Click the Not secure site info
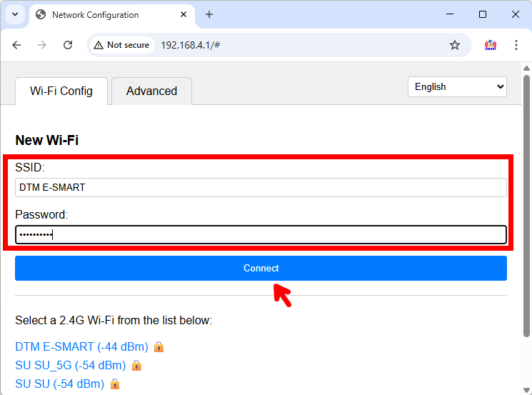The height and width of the screenshot is (395, 532). click(x=121, y=45)
